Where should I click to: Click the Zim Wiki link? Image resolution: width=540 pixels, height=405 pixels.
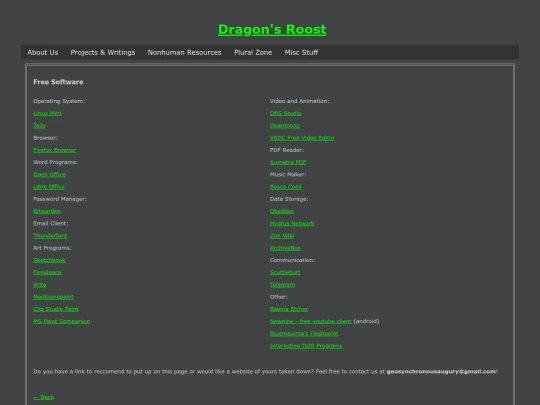coord(282,236)
